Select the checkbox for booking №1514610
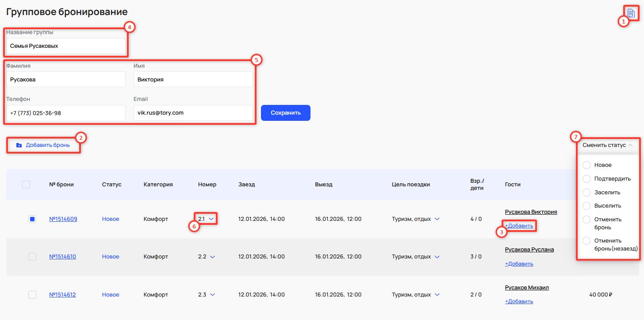The width and height of the screenshot is (644, 320). pyautogui.click(x=32, y=257)
